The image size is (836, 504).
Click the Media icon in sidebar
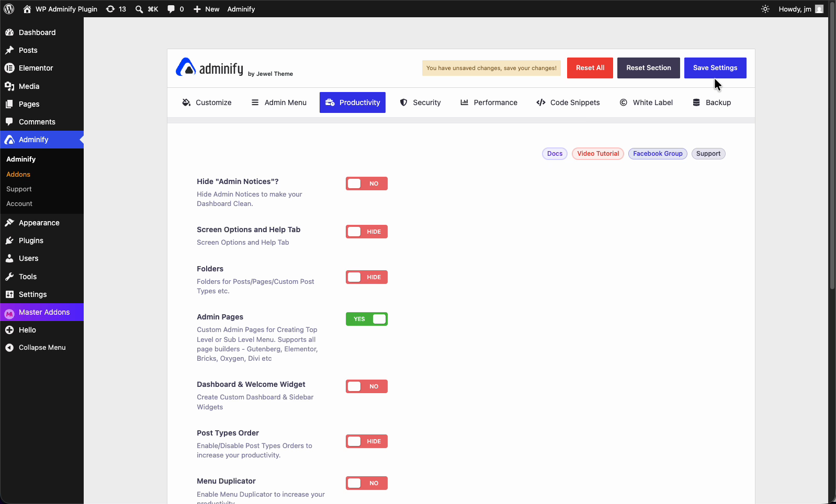pos(9,86)
